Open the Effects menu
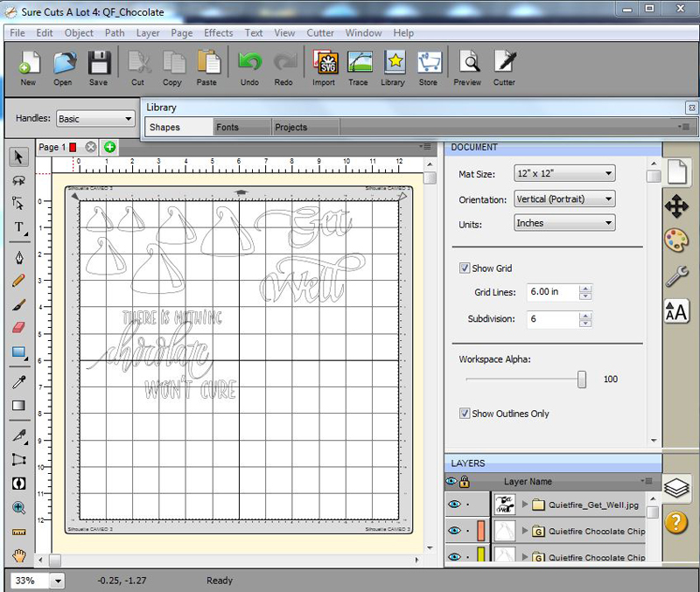 pyautogui.click(x=219, y=33)
